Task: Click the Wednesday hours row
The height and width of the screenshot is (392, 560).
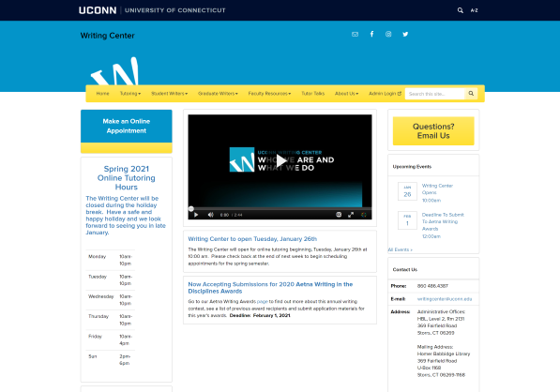Action: [111, 300]
